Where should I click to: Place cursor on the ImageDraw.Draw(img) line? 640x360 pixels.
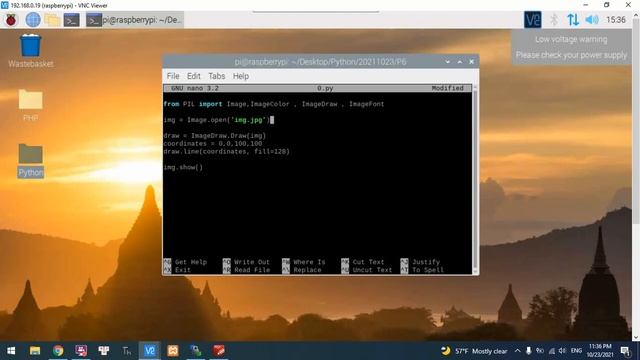215,136
